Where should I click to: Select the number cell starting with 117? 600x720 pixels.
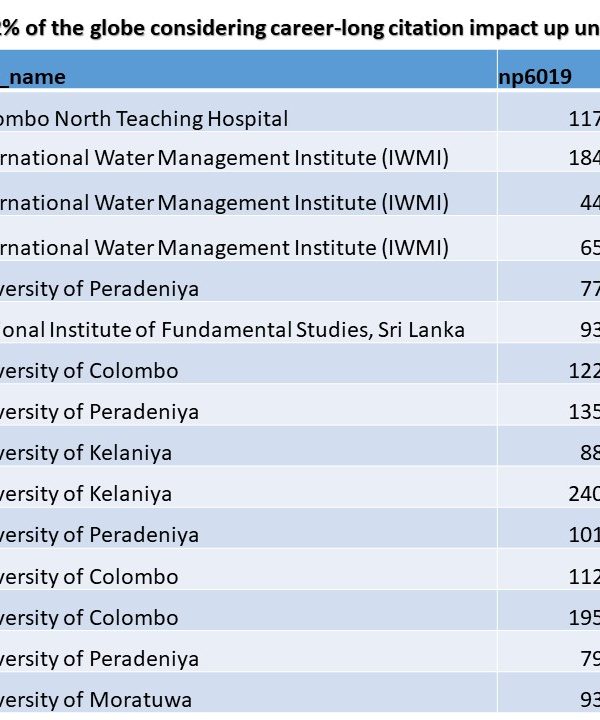[x=583, y=119]
